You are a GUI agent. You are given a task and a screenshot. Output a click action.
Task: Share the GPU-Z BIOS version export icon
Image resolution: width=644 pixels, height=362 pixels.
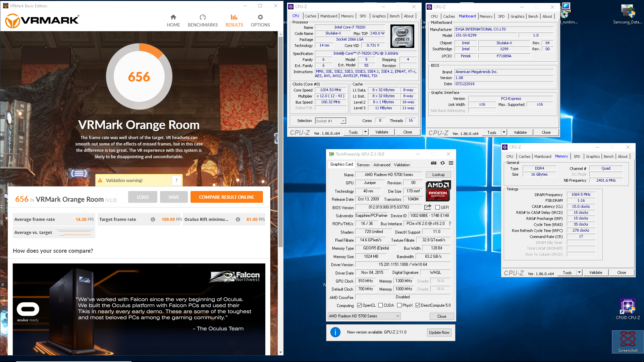[428, 207]
